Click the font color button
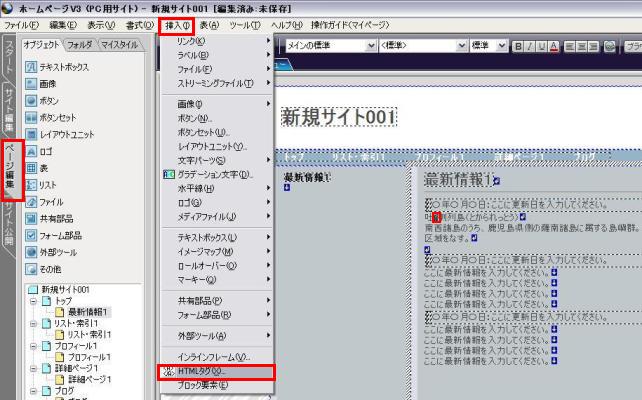642x400 pixels. tap(554, 46)
